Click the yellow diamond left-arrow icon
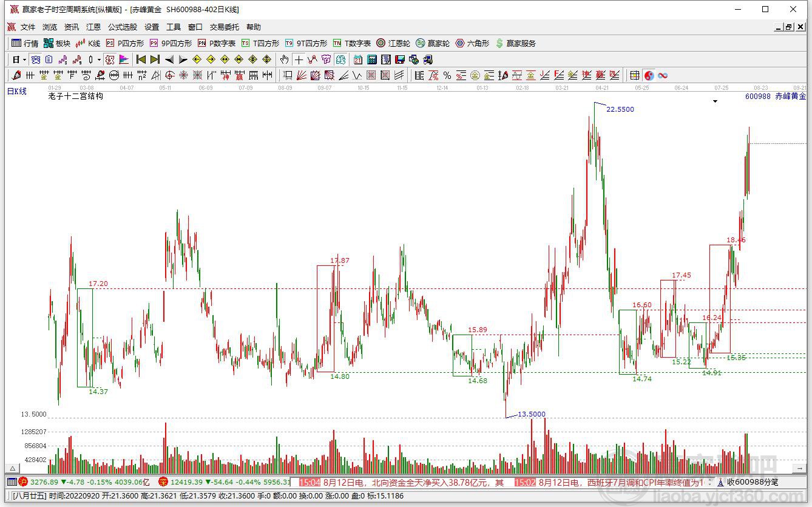The height and width of the screenshot is (507, 812). (x=197, y=60)
